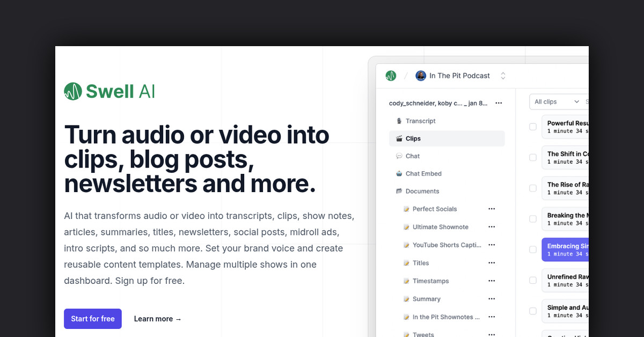Click the Chat speech bubble icon

[x=399, y=156]
